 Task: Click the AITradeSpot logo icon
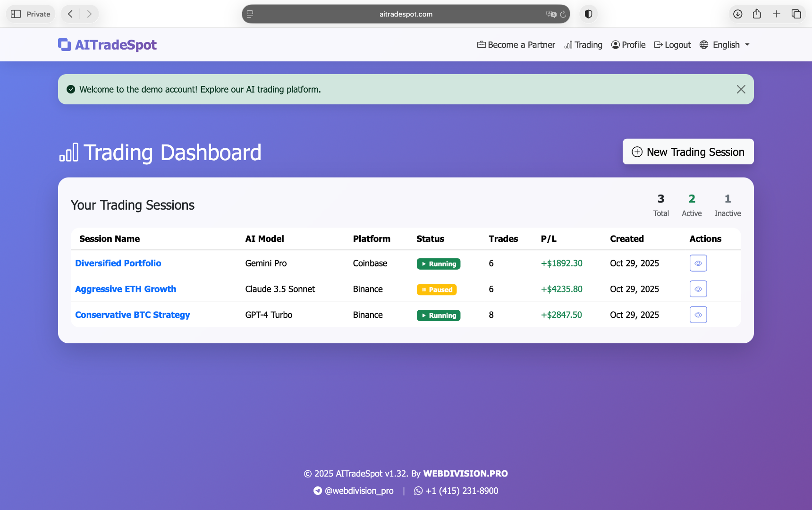pyautogui.click(x=64, y=44)
